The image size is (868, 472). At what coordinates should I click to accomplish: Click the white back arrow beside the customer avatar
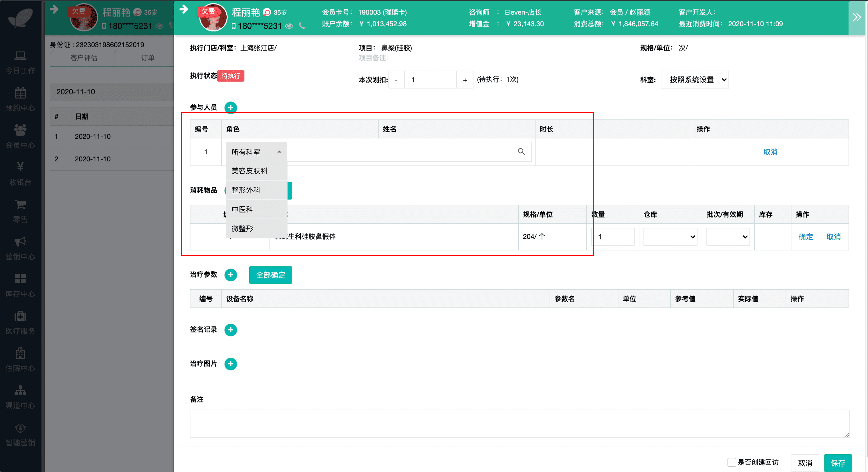184,9
